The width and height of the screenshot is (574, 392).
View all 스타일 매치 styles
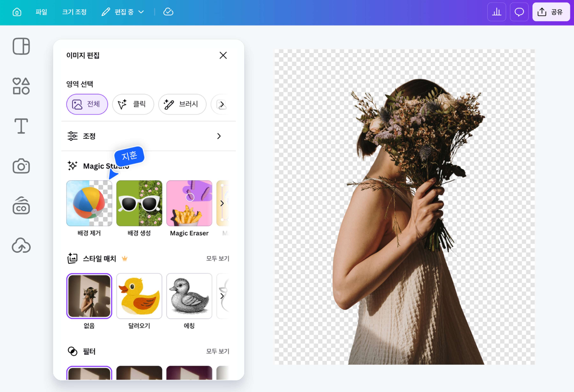pos(218,259)
